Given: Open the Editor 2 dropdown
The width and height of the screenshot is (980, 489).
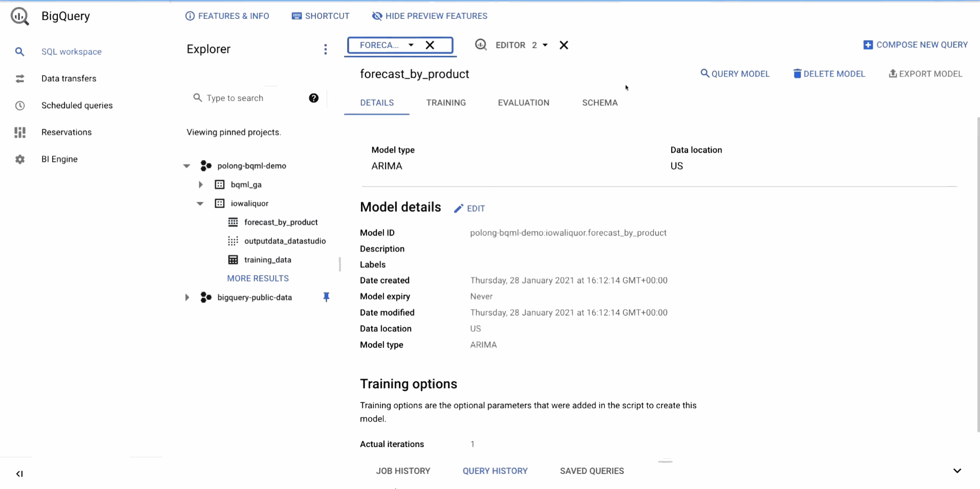Looking at the screenshot, I should click(545, 45).
